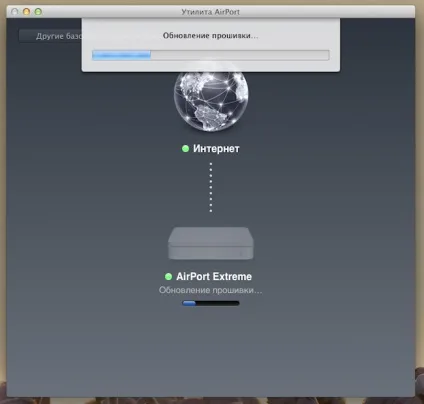Click the small progress bar under AirPort Extreme
The width and height of the screenshot is (424, 404).
point(211,303)
